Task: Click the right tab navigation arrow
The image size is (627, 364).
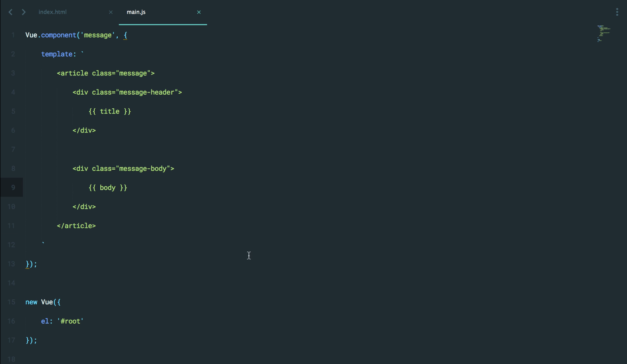Action: pyautogui.click(x=24, y=12)
